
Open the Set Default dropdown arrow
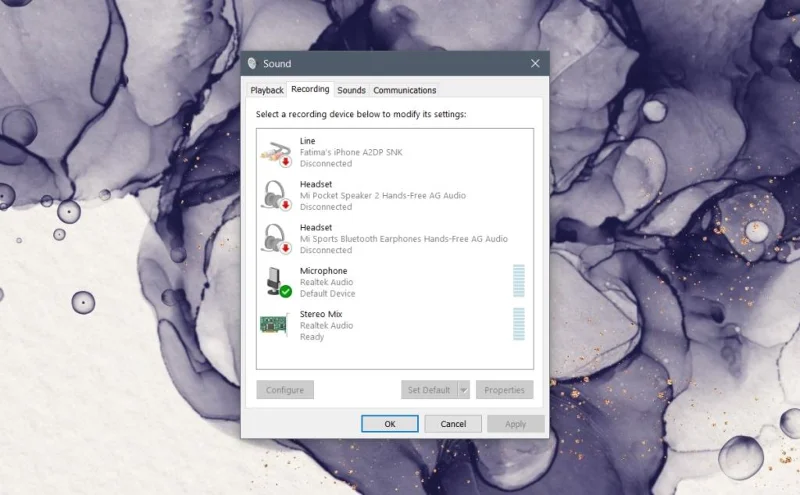(x=464, y=390)
